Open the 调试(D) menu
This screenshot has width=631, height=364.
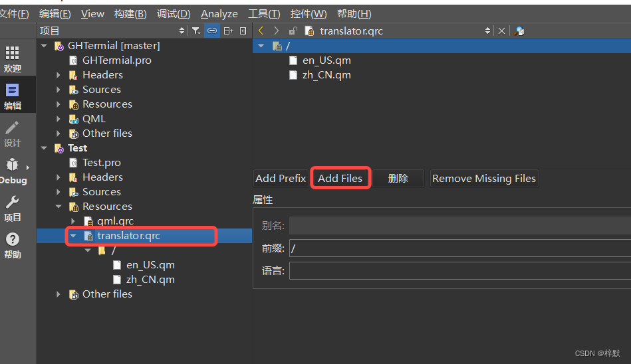pos(174,14)
